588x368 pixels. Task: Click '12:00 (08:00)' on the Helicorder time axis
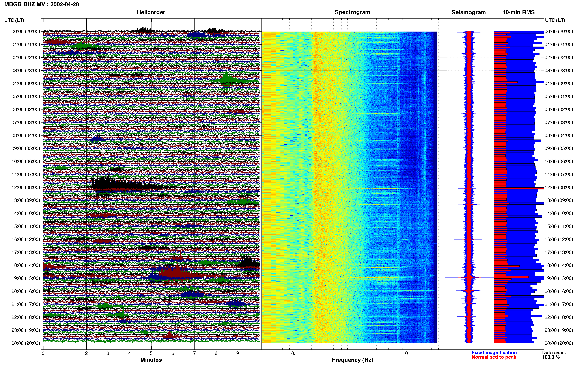(26, 187)
